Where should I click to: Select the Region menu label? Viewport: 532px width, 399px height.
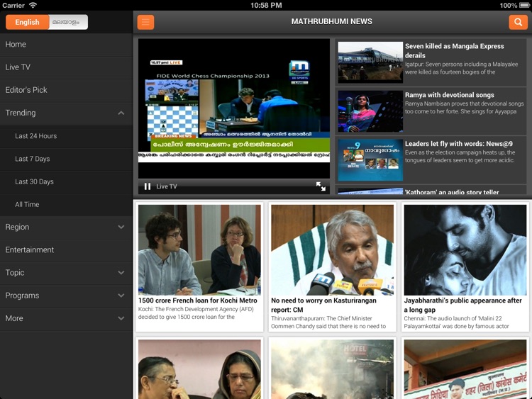(x=17, y=227)
